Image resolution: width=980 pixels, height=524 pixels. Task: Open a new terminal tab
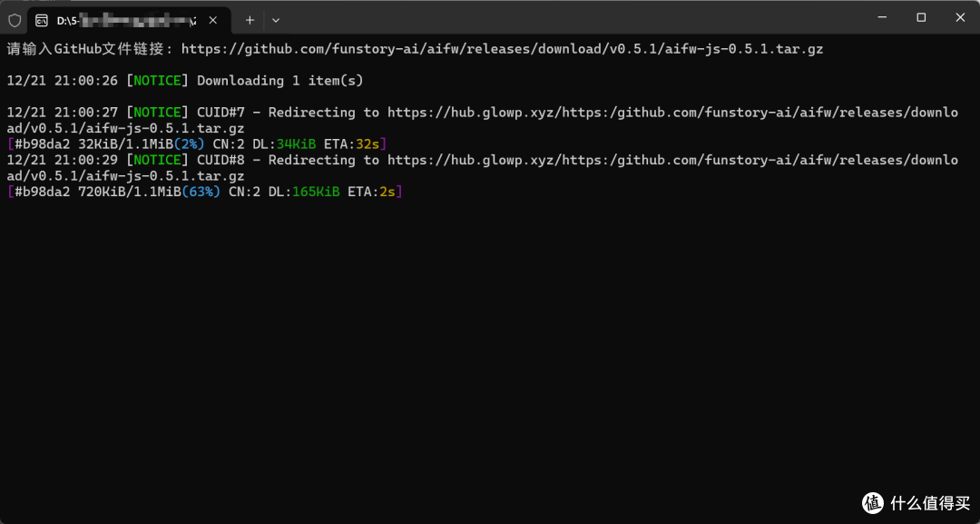point(250,20)
